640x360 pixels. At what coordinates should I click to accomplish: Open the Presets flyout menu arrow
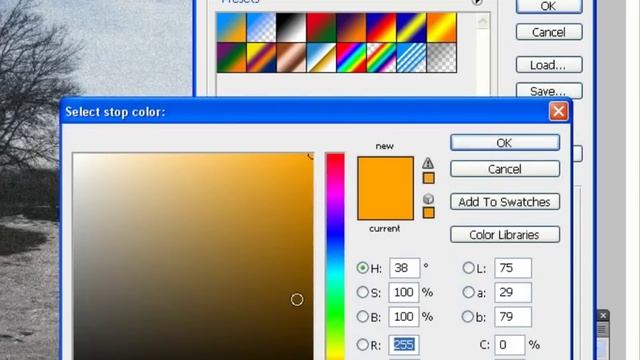tap(477, 2)
